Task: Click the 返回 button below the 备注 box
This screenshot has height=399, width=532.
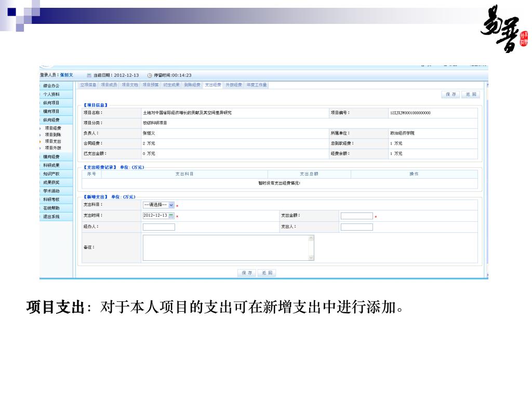Action: tap(267, 273)
